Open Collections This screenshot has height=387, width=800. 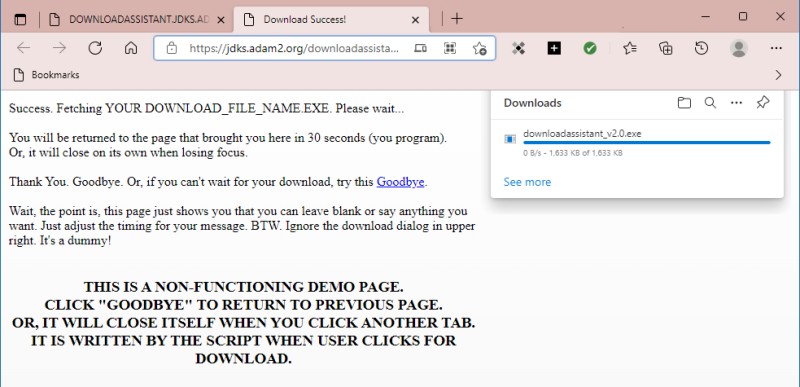[x=666, y=48]
